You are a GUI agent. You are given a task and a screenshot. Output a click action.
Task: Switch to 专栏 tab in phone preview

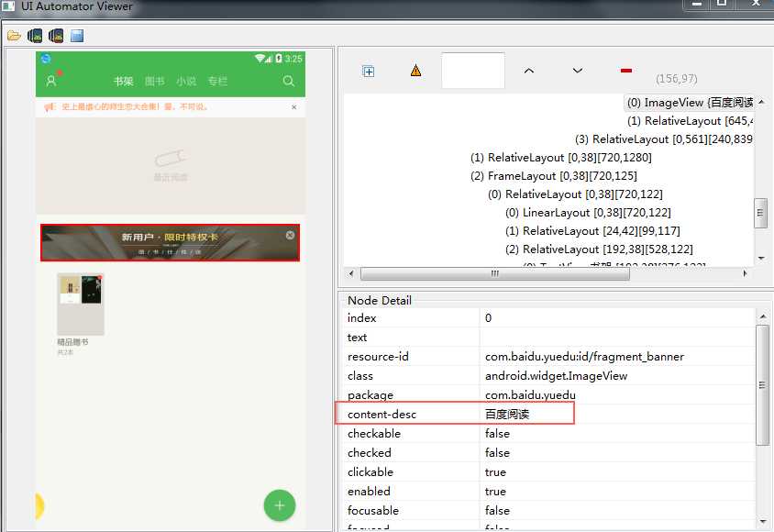tap(217, 81)
